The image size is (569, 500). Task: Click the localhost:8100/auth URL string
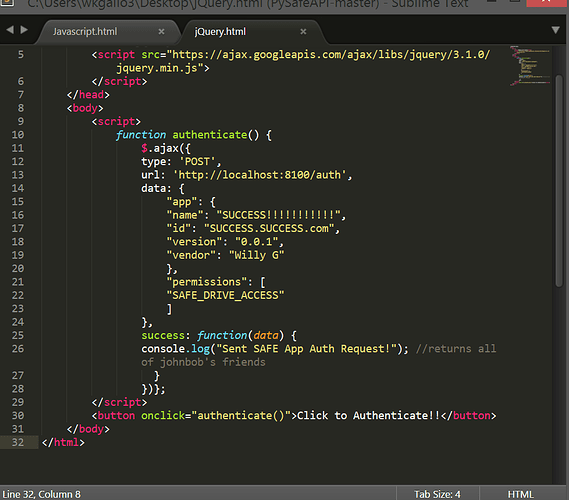(x=259, y=175)
